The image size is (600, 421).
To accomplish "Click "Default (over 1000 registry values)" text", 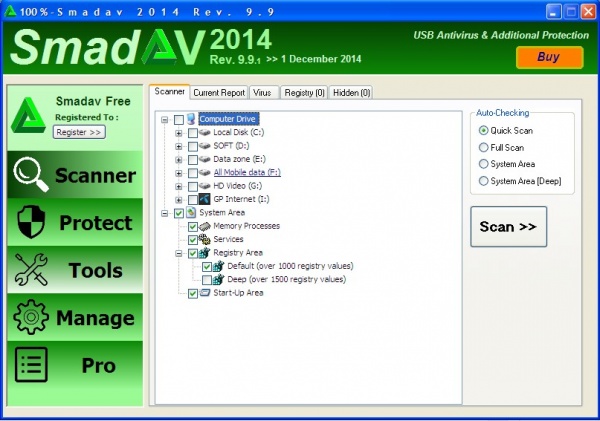I will 290,266.
